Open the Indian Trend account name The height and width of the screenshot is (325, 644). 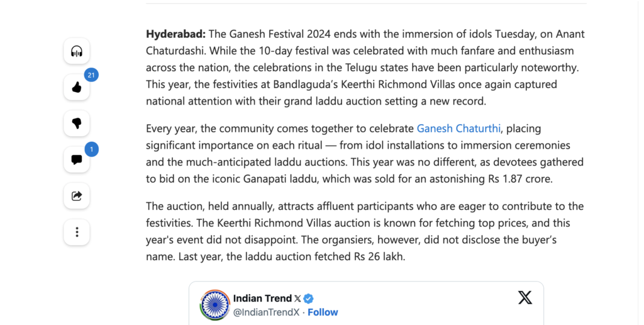(262, 298)
